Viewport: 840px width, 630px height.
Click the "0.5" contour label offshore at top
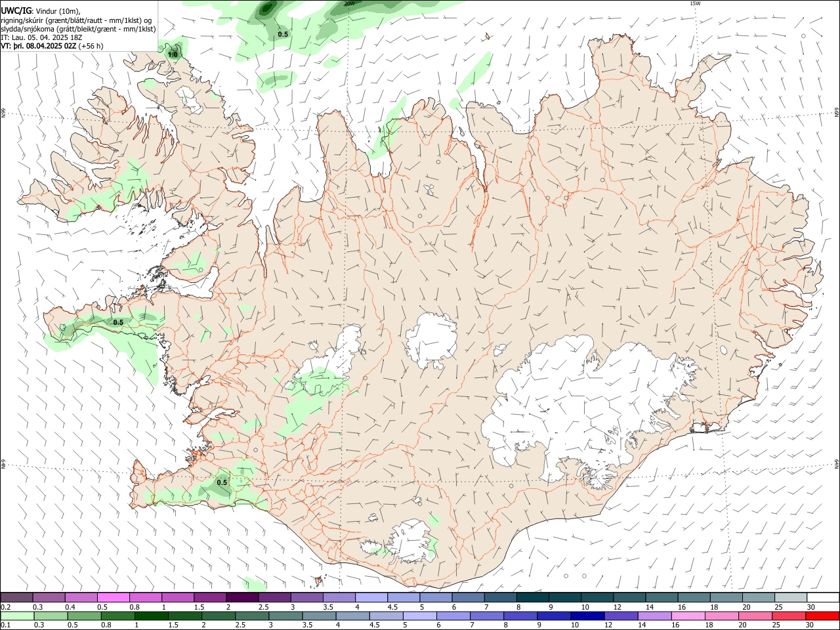283,34
